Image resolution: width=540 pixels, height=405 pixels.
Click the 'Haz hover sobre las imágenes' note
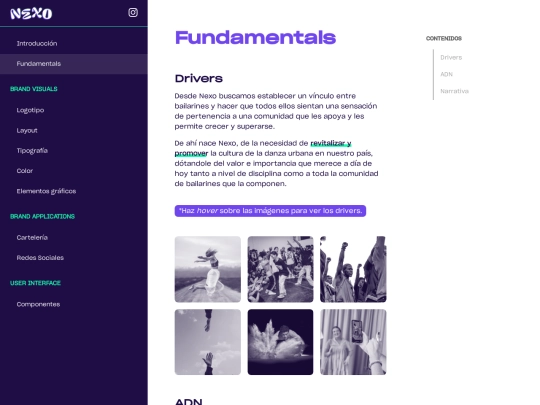pos(270,211)
